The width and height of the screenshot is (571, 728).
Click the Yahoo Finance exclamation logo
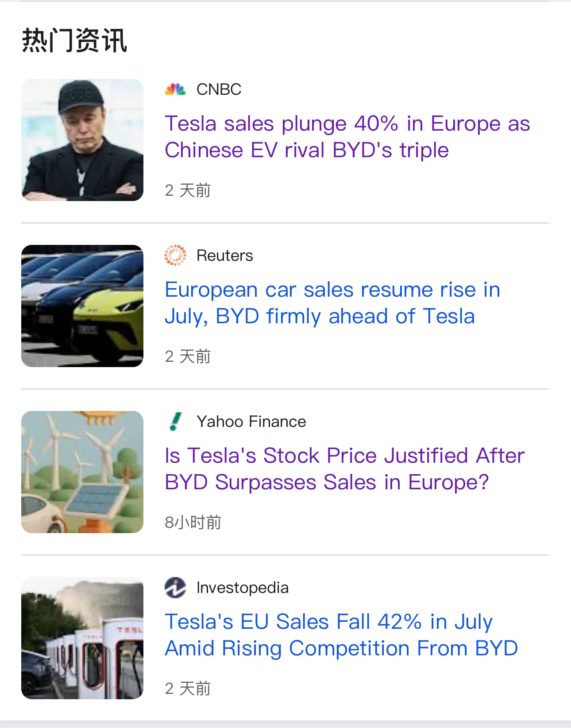click(175, 422)
